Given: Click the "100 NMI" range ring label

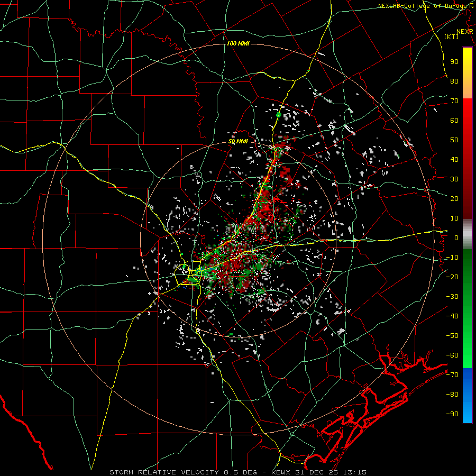Looking at the screenshot, I should (238, 43).
